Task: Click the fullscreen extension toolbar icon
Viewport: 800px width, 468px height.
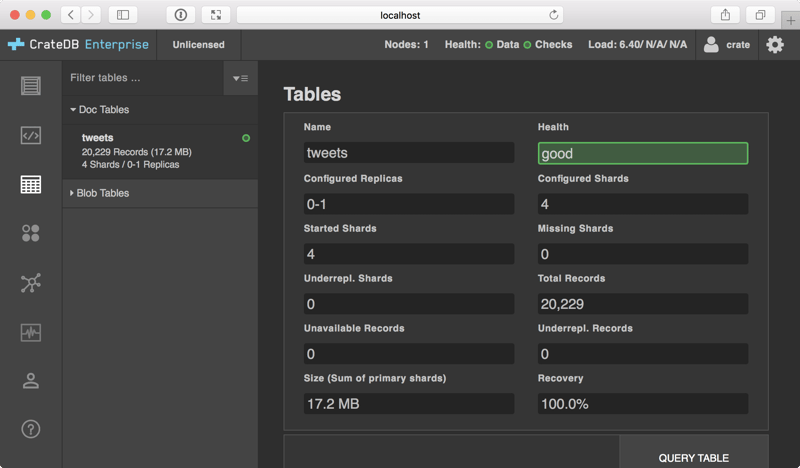Action: click(216, 15)
